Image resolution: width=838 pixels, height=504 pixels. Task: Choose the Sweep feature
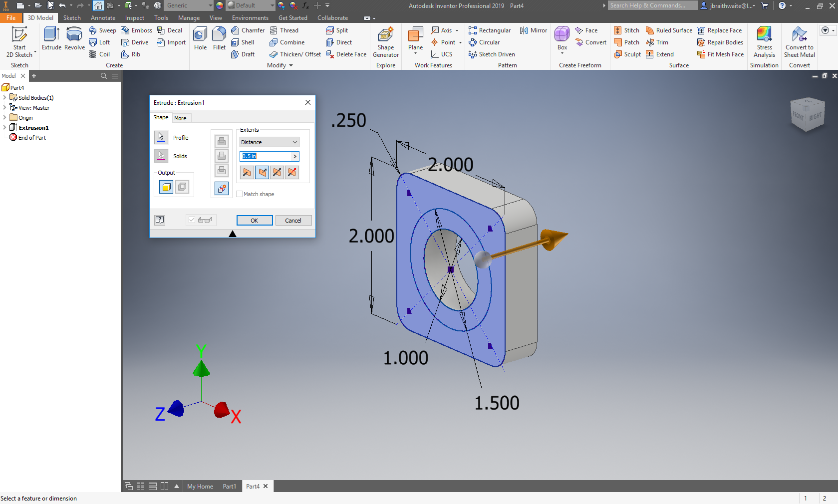pos(102,30)
